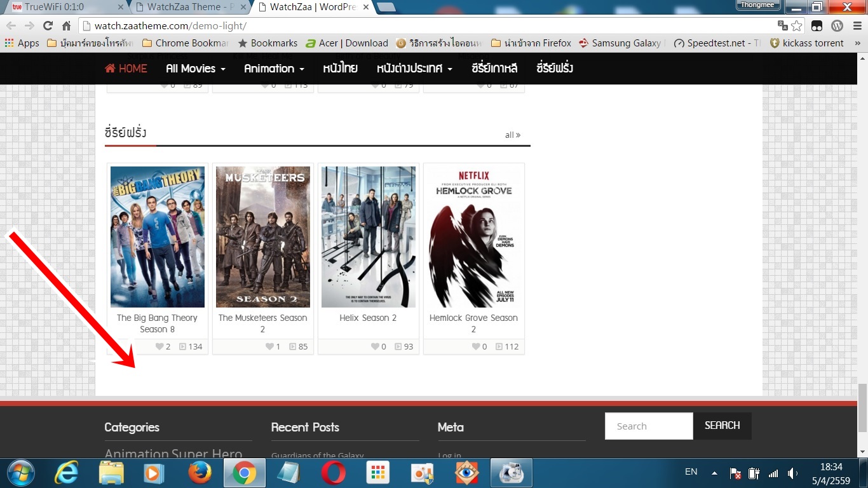This screenshot has width=868, height=488.
Task: Open the Windows Start menu
Action: (x=20, y=473)
